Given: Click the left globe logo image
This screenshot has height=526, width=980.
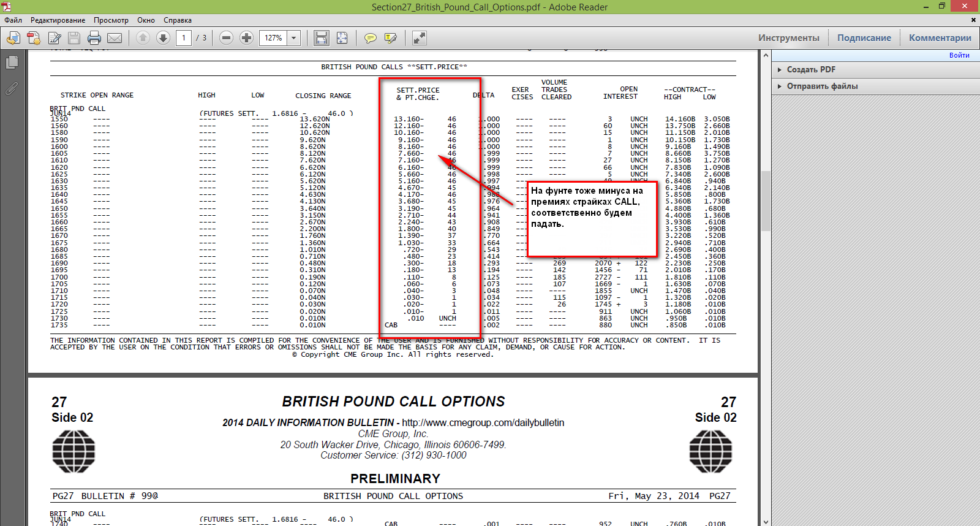Looking at the screenshot, I should pyautogui.click(x=73, y=451).
